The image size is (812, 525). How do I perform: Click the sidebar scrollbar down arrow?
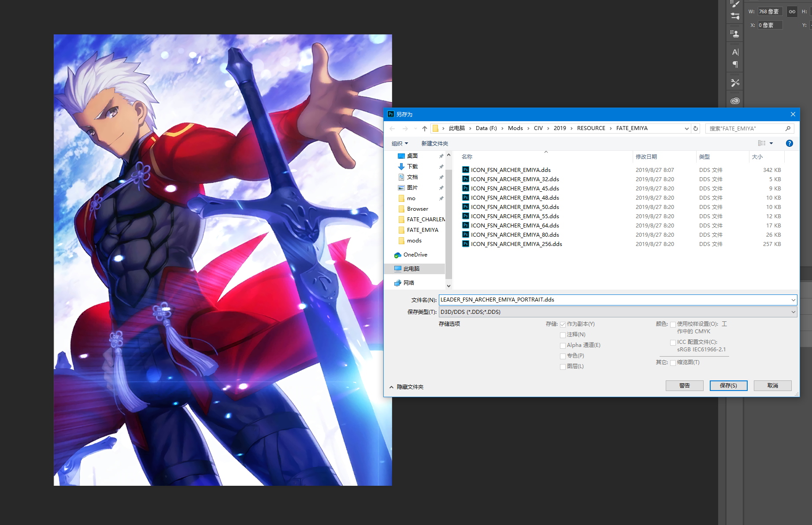[x=449, y=286]
